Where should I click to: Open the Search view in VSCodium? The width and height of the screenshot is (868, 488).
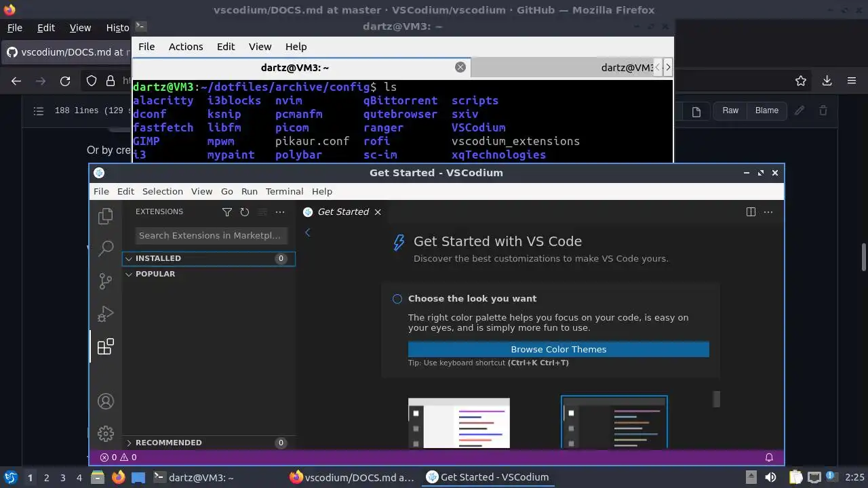[105, 248]
